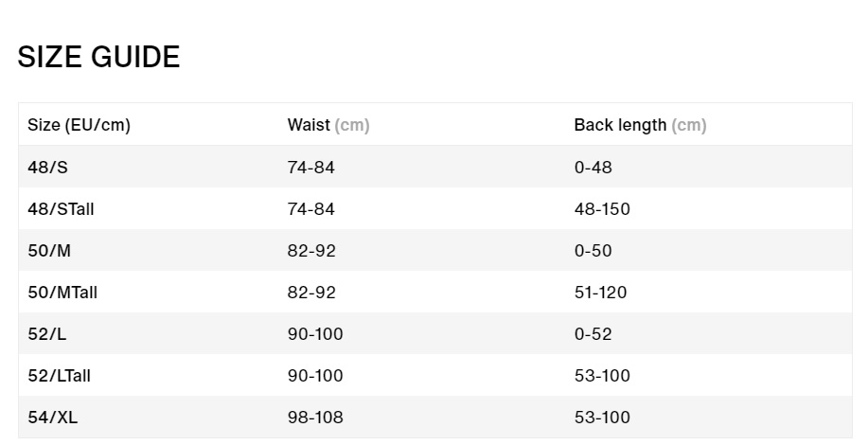Select the 48/S size row
The width and height of the screenshot is (868, 445).
[435, 167]
